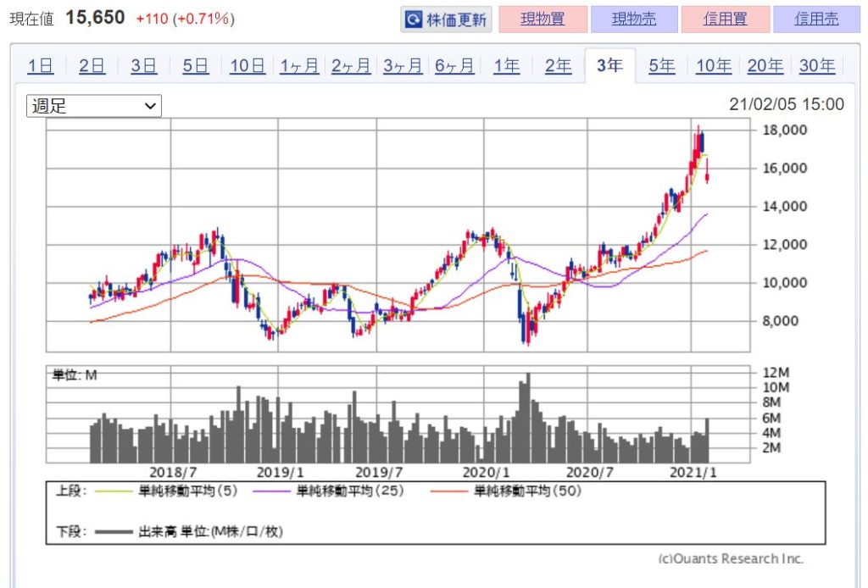Image resolution: width=868 pixels, height=588 pixels.
Task: Switch chart to 2年 period
Action: tap(558, 66)
